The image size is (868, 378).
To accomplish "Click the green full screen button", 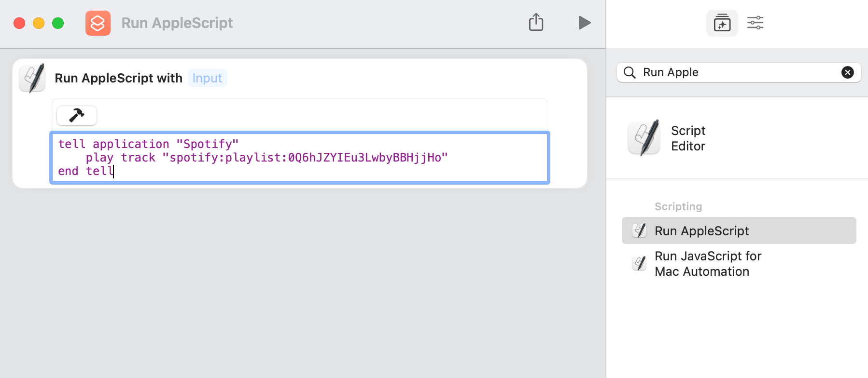I will click(x=58, y=23).
